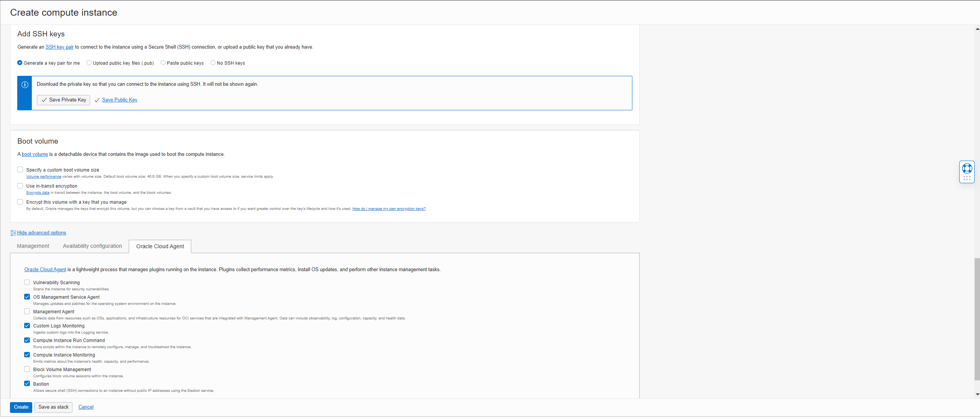Open the floating help lifebuoy widget

click(x=967, y=168)
